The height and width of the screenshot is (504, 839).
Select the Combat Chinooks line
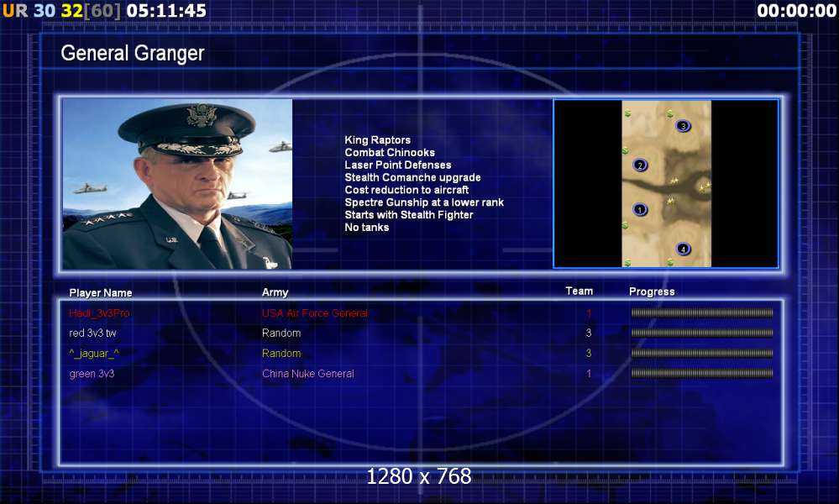coord(390,153)
